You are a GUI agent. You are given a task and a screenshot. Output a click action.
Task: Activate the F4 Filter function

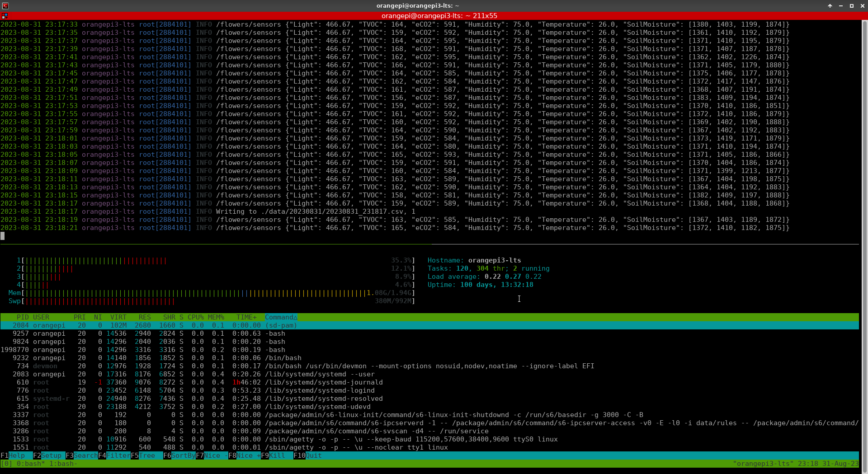click(x=114, y=455)
